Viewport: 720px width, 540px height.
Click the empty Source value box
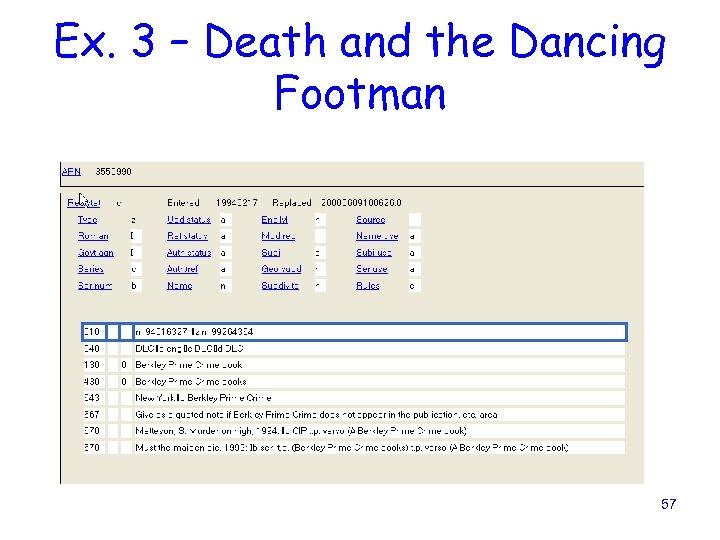coord(415,220)
